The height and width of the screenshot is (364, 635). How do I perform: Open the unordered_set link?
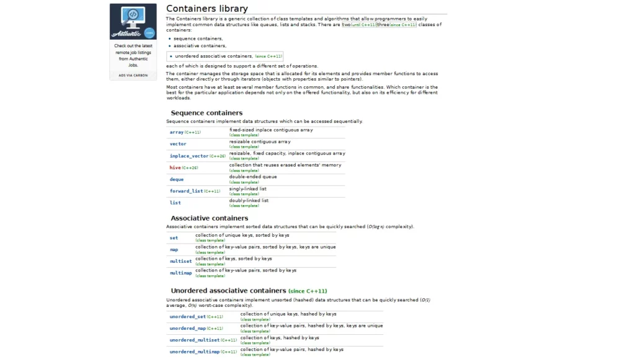pyautogui.click(x=187, y=317)
